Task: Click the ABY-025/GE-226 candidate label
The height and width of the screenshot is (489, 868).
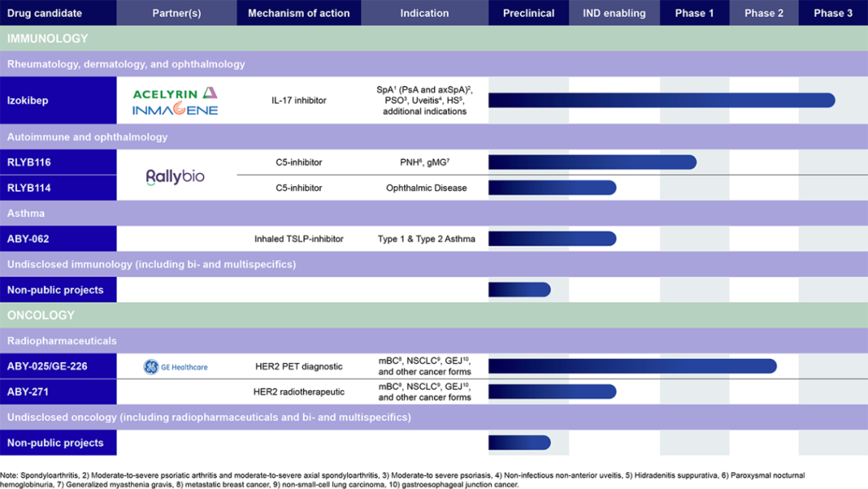Action: pos(58,366)
